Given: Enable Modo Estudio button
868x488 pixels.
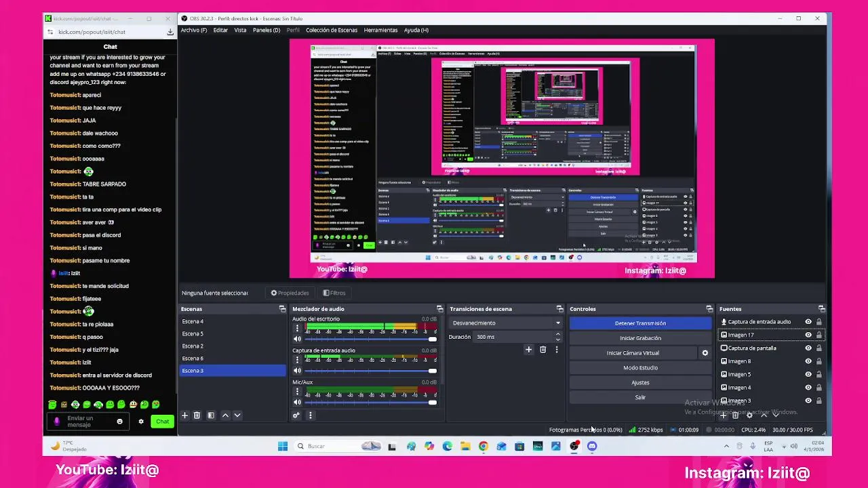Looking at the screenshot, I should (x=640, y=368).
